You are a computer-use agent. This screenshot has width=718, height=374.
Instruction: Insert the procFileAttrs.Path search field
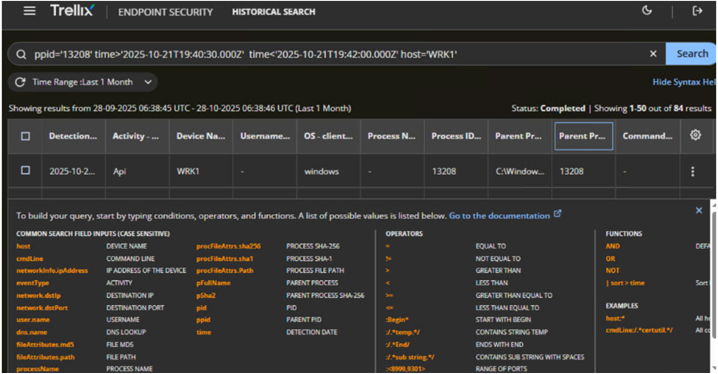(x=225, y=271)
